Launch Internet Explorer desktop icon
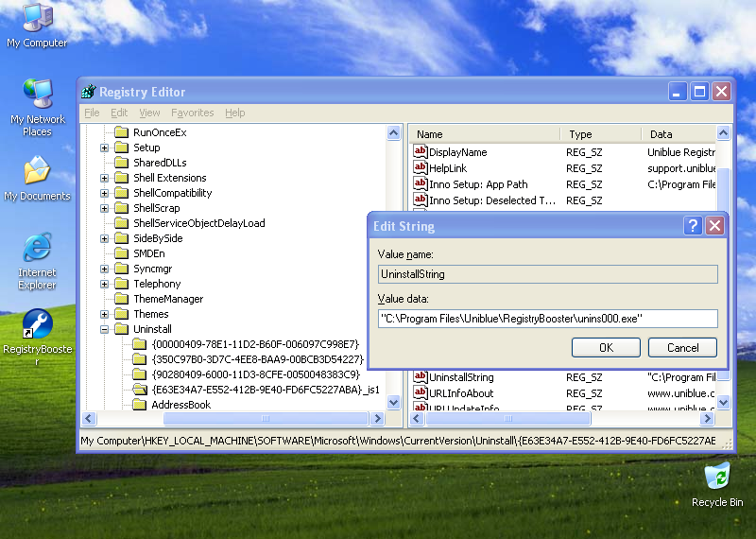Viewport: 756px width, 539px height. [37, 261]
